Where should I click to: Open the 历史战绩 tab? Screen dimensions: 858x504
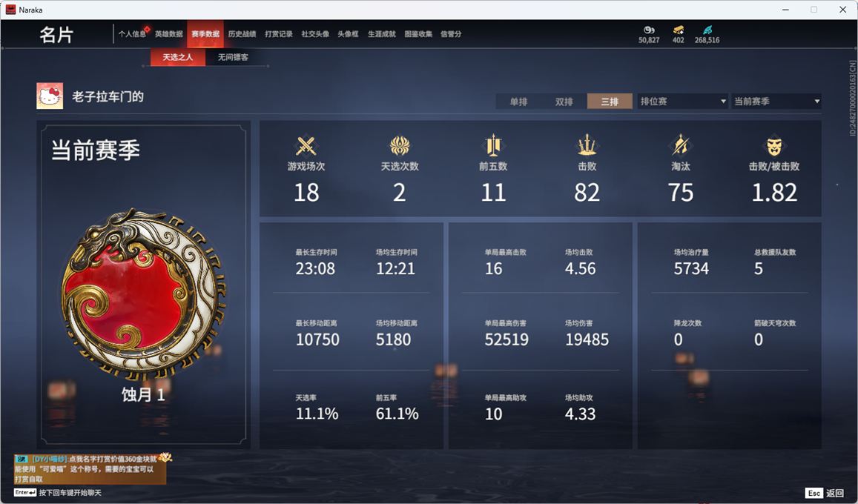click(242, 34)
